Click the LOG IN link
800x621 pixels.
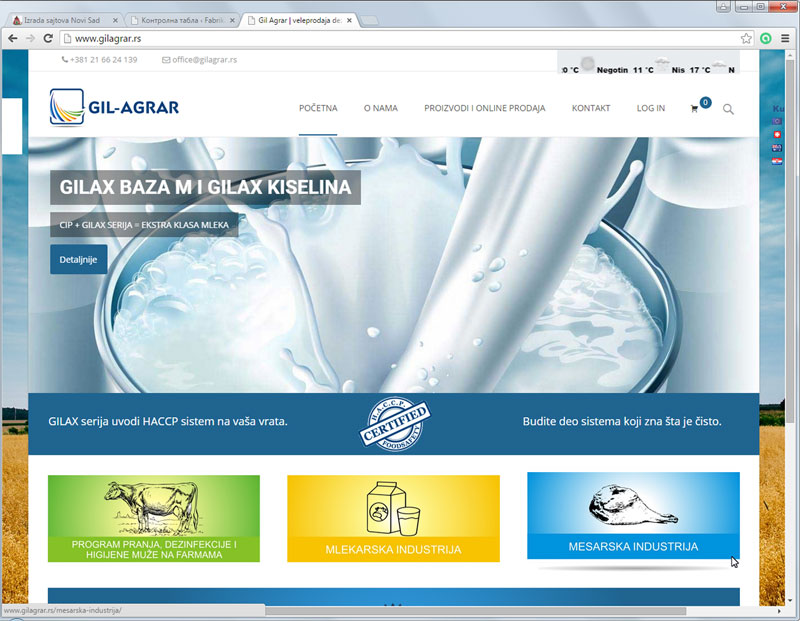[x=650, y=108]
